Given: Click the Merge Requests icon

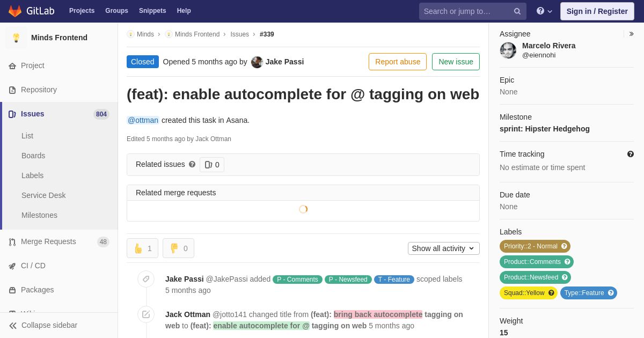Looking at the screenshot, I should (12, 242).
